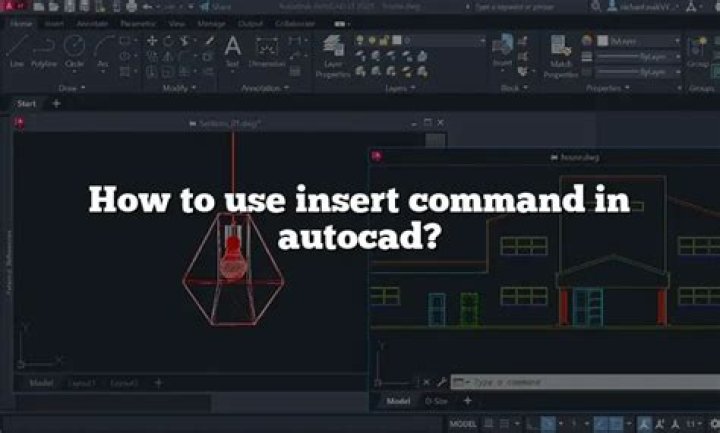Open the object color ByLayer dropdown
The image size is (720, 433).
[x=639, y=41]
